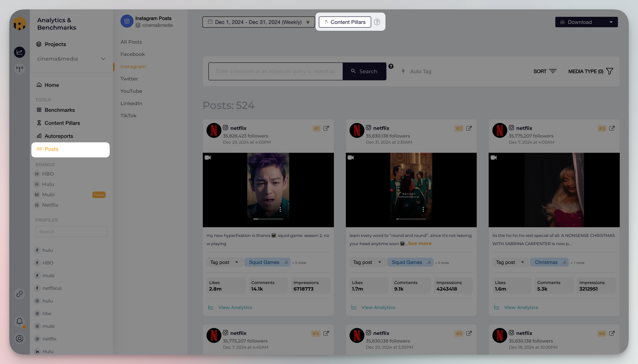Show +5 more tags on post #1
This screenshot has height=364, width=638.
[x=299, y=263]
